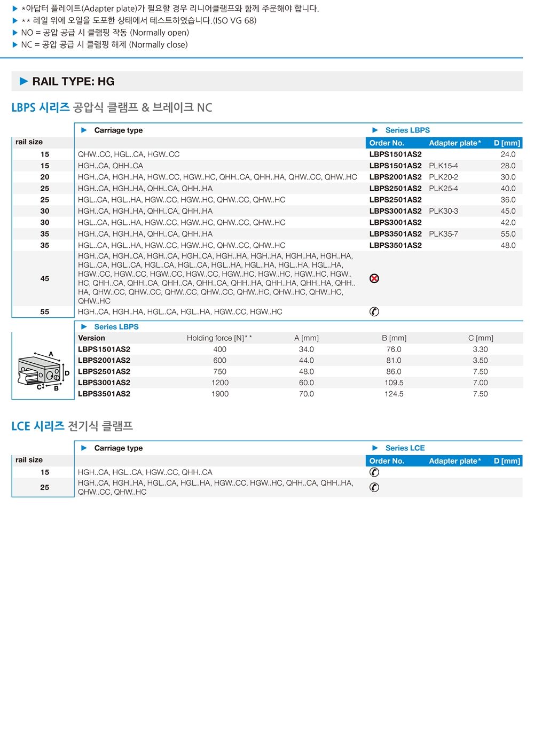The width and height of the screenshot is (534, 756).
Task: Select LCE rail 15 carriage types HGH..CA, HGL..CA, HGW..CC, QHH..CA
Action: click(x=145, y=472)
